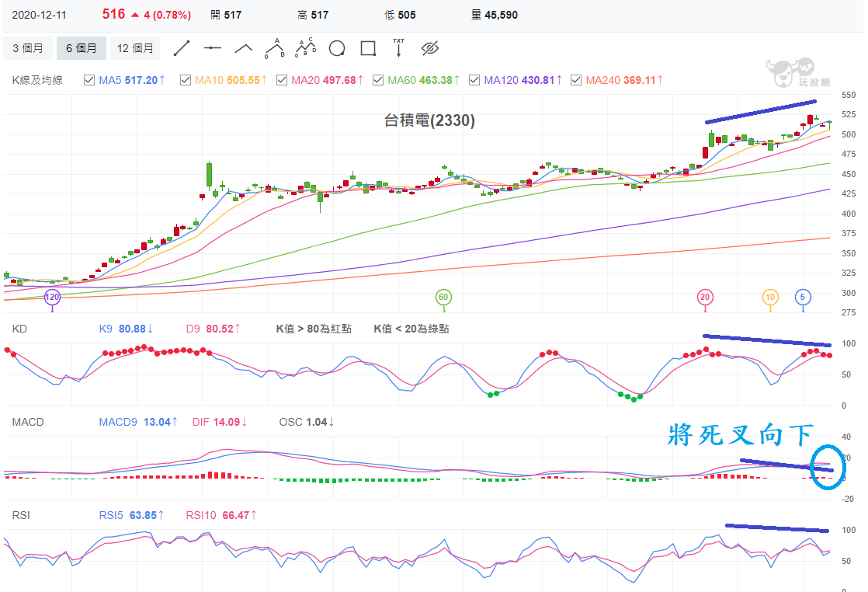Viewport: 868px width, 592px height.
Task: Click the K值 > 80為紅點 legend text
Action: [x=314, y=329]
